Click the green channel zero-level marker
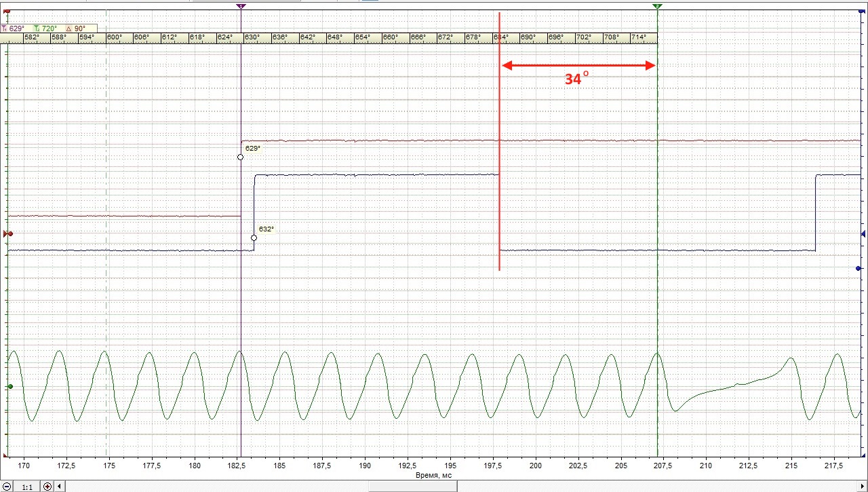The height and width of the screenshot is (492, 868). click(9, 386)
